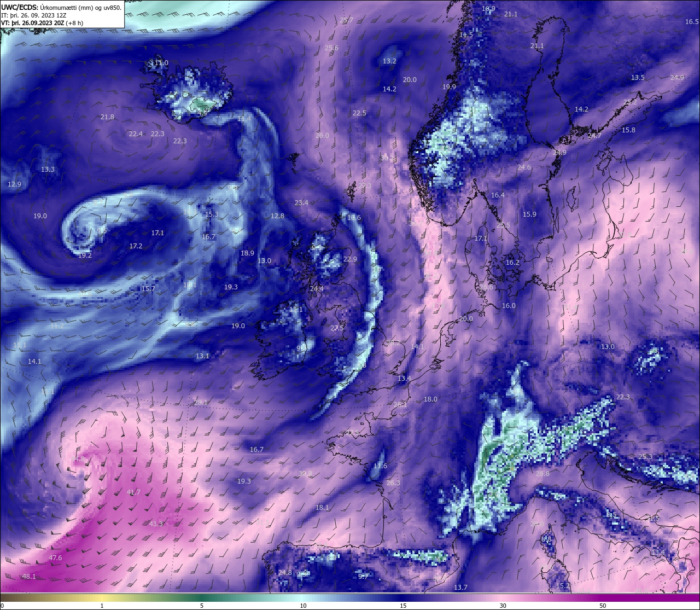Click the 21.8 value on the map
The width and height of the screenshot is (700, 610).
(107, 117)
